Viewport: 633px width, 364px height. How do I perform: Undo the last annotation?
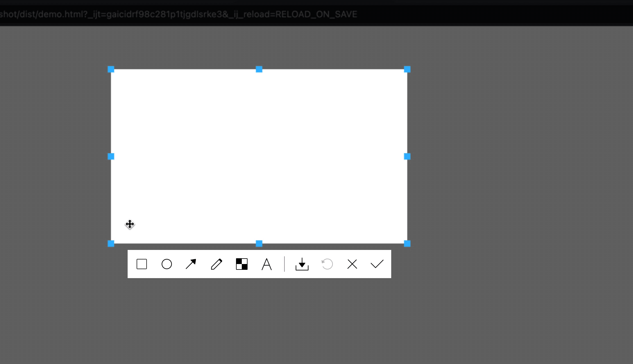[x=327, y=264]
